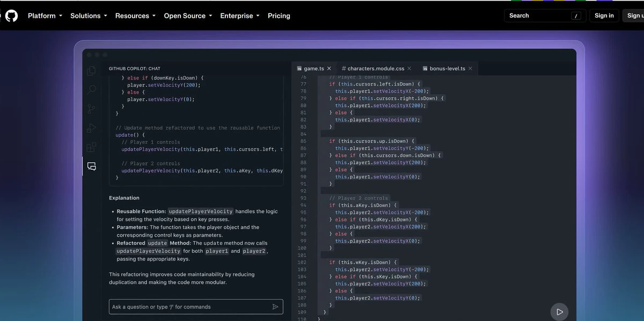Close the game.ts editor tab
The width and height of the screenshot is (644, 321).
coord(329,69)
